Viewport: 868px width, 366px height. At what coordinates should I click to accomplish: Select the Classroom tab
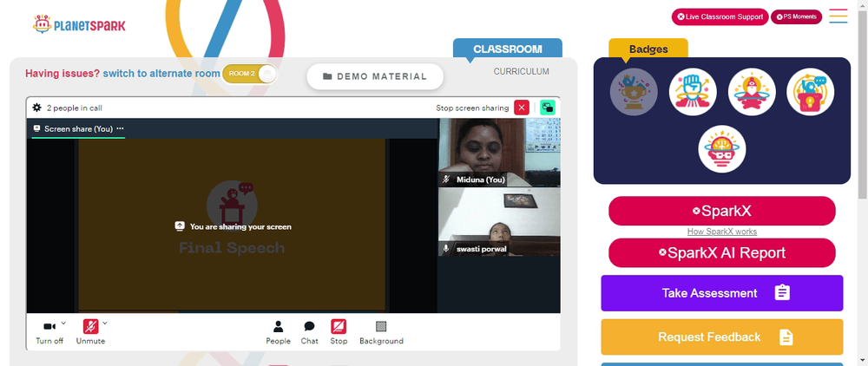click(508, 49)
